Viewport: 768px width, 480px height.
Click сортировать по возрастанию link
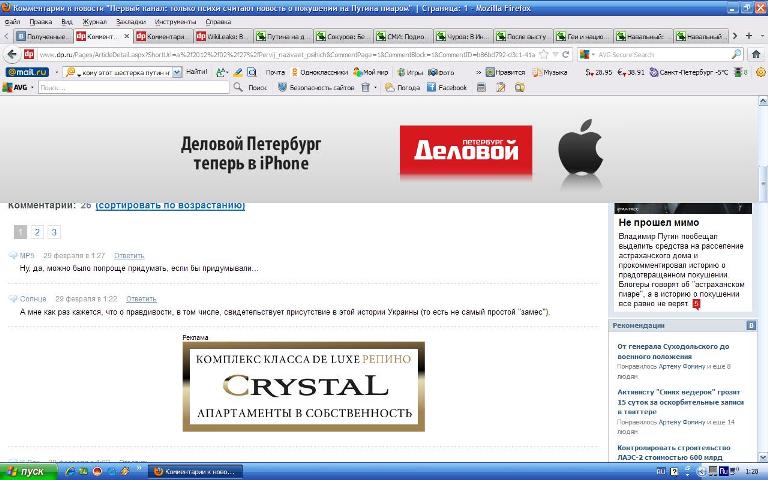(x=170, y=205)
